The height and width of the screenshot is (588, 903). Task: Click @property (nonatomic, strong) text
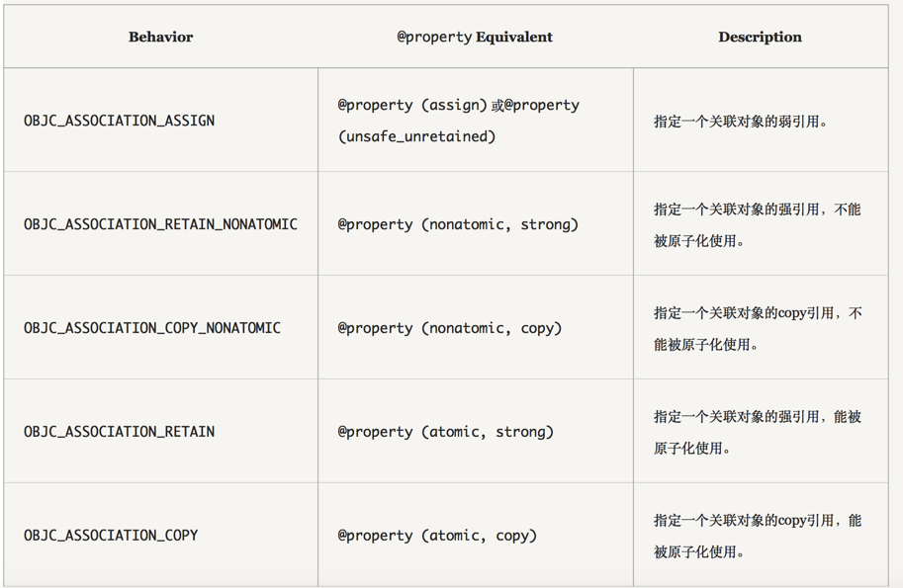tap(458, 224)
